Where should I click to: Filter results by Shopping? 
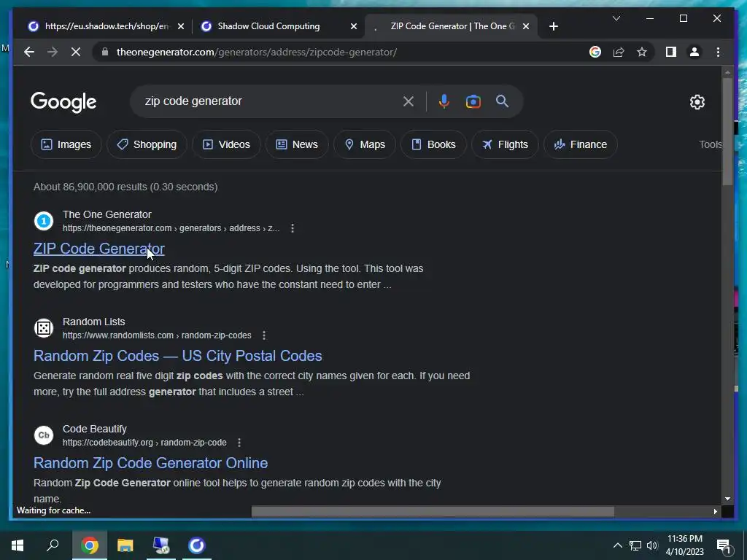147,144
